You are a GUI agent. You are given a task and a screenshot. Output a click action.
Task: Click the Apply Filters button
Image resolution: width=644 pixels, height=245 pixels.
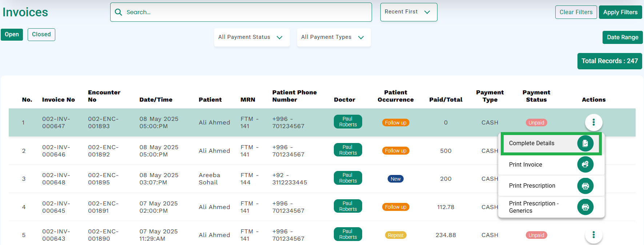(620, 12)
